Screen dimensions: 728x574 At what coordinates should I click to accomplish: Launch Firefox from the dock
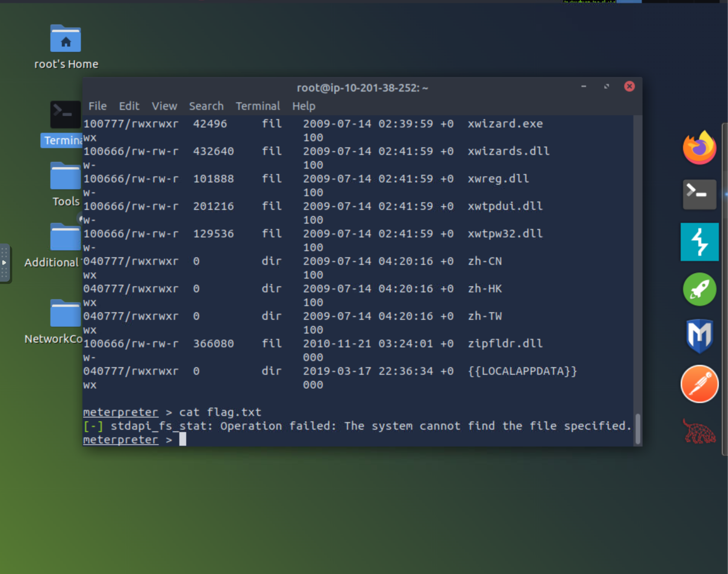click(699, 148)
